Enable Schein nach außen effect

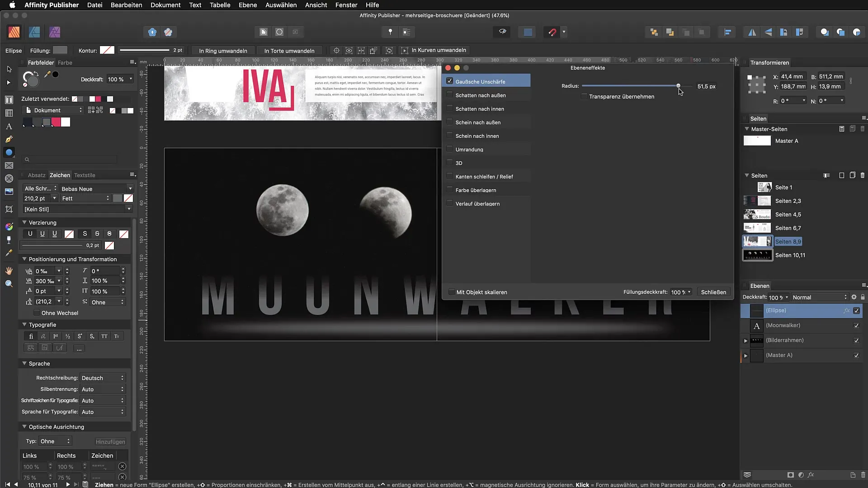pyautogui.click(x=449, y=122)
